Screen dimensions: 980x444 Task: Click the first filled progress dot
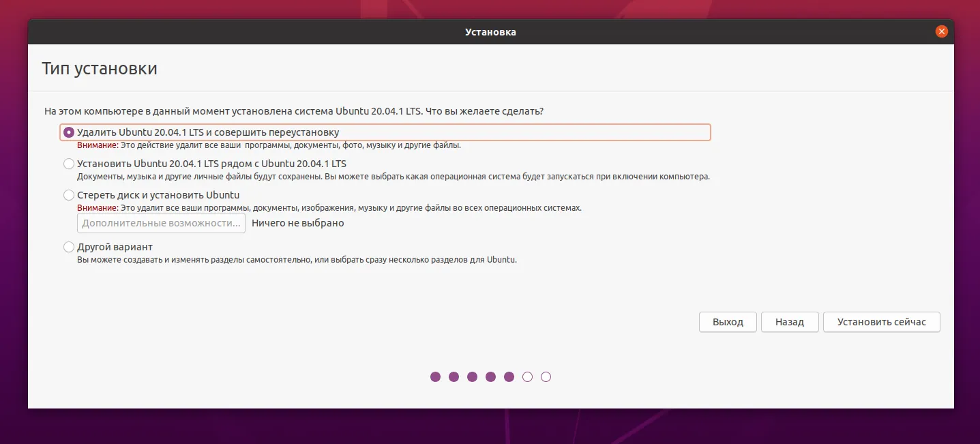[x=435, y=376]
